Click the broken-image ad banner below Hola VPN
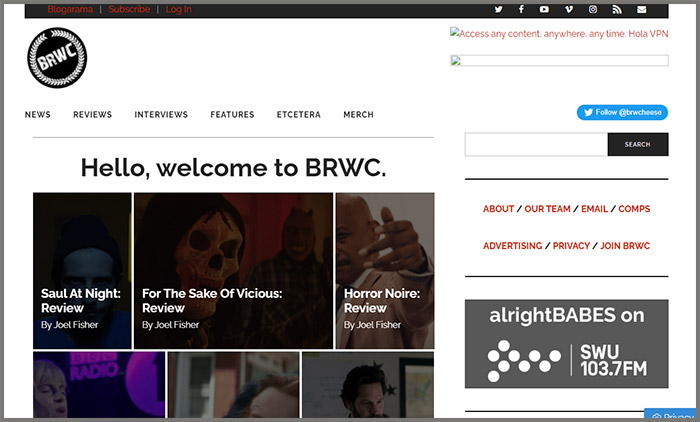This screenshot has height=422, width=700. coord(559,60)
